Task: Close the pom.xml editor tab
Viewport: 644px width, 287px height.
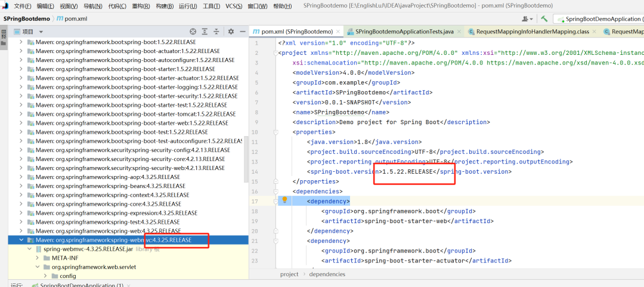Action: 338,32
